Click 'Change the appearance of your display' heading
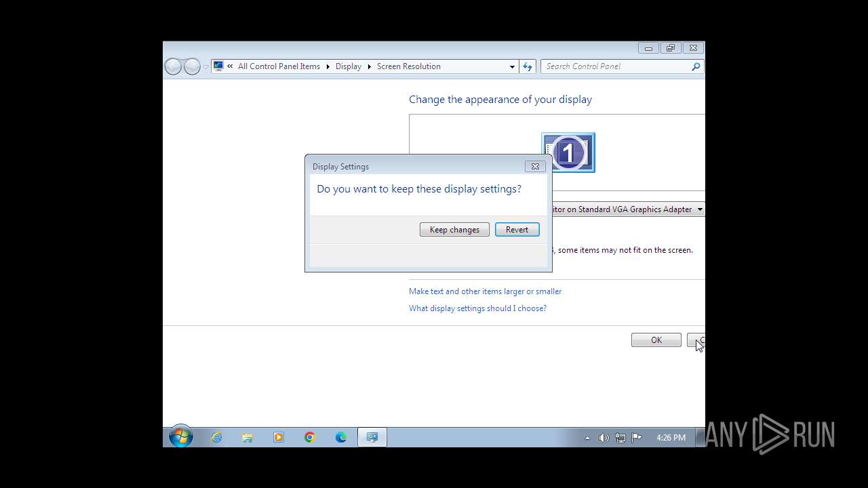Screen dimensions: 868x488 click(x=500, y=100)
